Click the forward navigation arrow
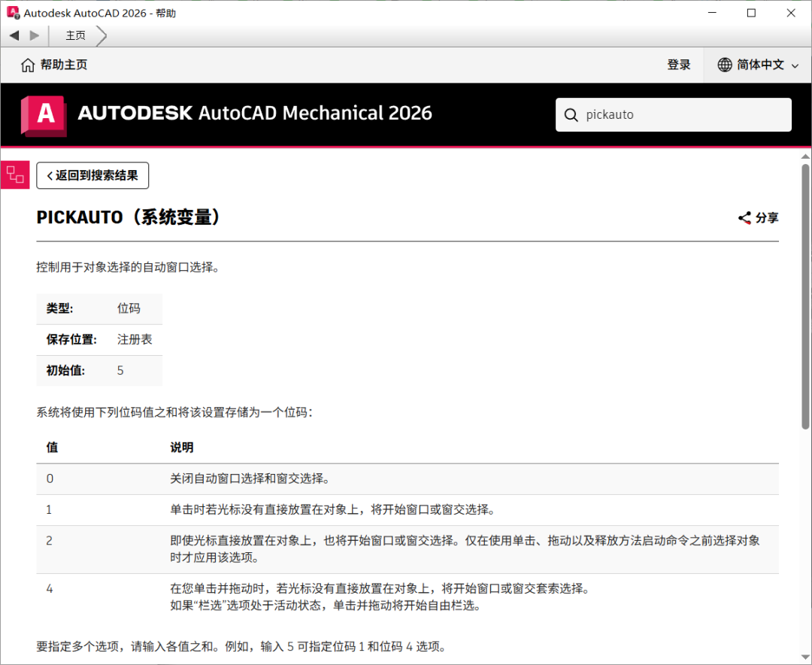This screenshot has height=665, width=812. pos(33,35)
